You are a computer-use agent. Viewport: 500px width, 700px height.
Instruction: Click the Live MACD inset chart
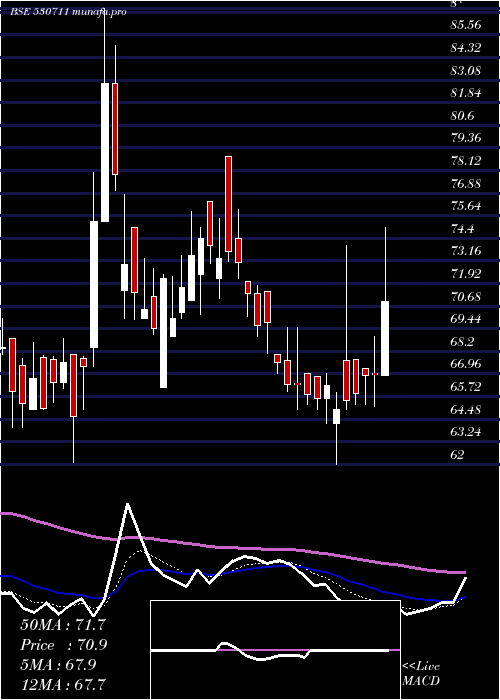point(275,650)
